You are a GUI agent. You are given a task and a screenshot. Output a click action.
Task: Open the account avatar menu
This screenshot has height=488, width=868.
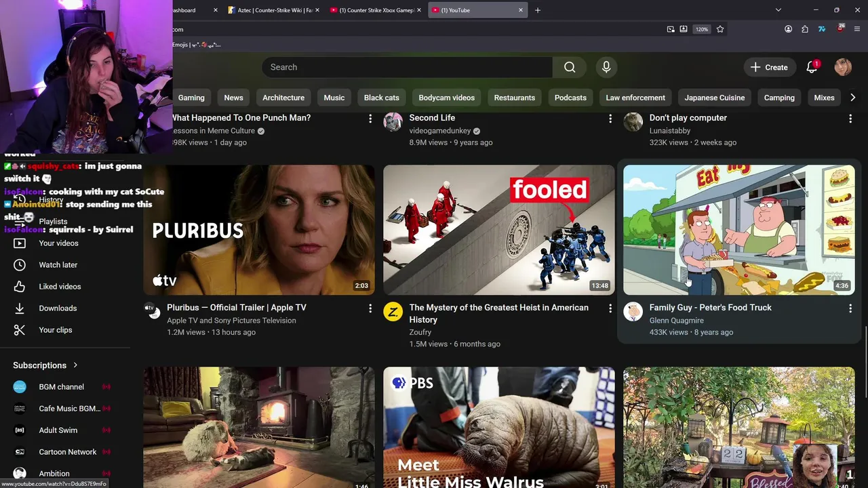pos(843,67)
